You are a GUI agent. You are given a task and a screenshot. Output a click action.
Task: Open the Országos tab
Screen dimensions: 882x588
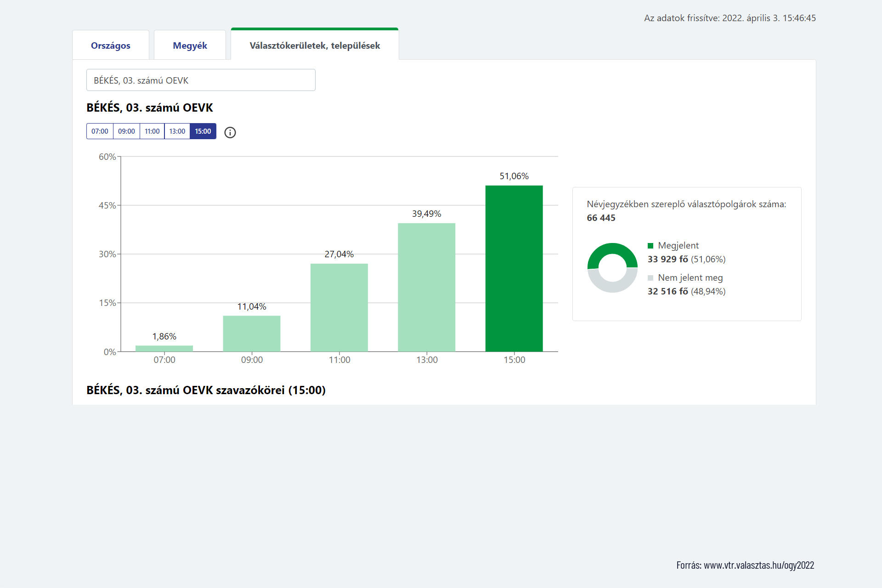[x=111, y=45]
